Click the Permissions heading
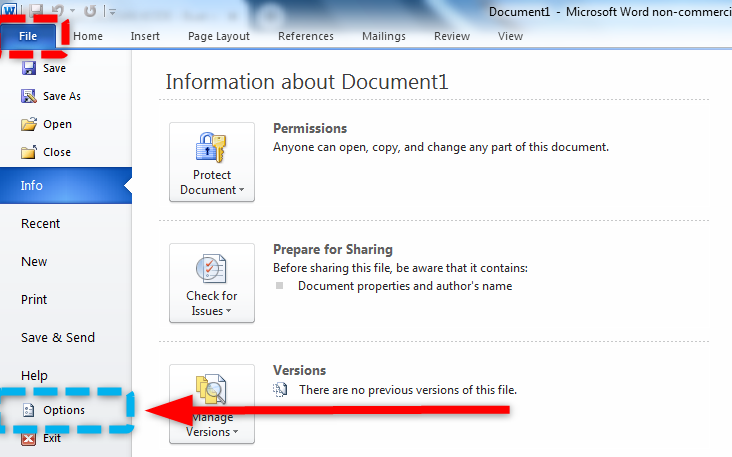732x457 pixels. point(310,128)
